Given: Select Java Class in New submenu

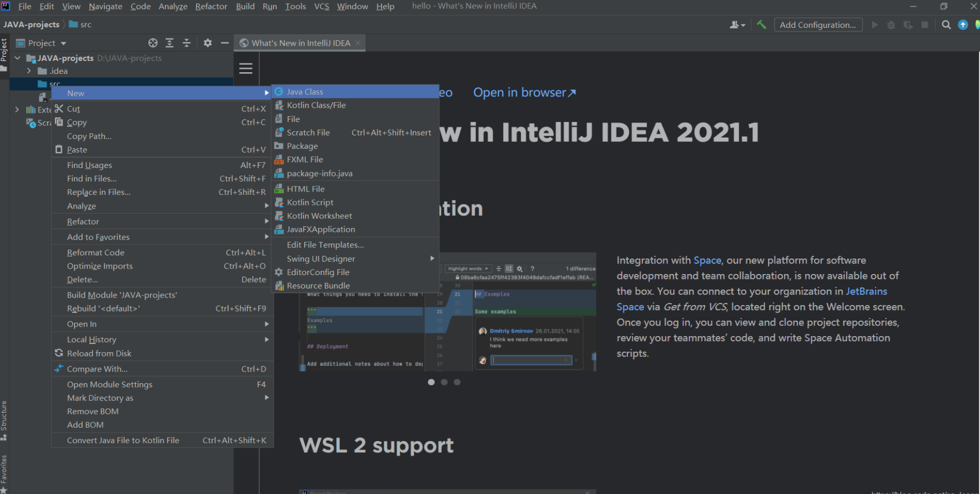Looking at the screenshot, I should pos(355,92).
